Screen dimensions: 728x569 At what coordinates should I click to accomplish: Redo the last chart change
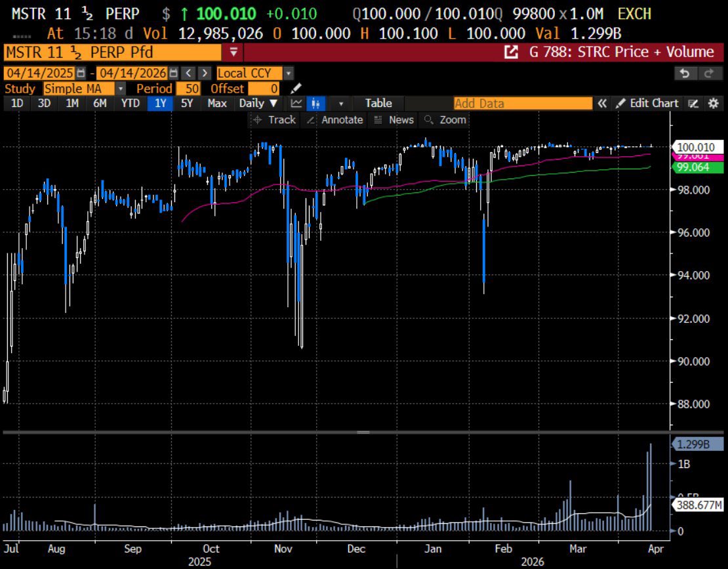click(x=709, y=74)
